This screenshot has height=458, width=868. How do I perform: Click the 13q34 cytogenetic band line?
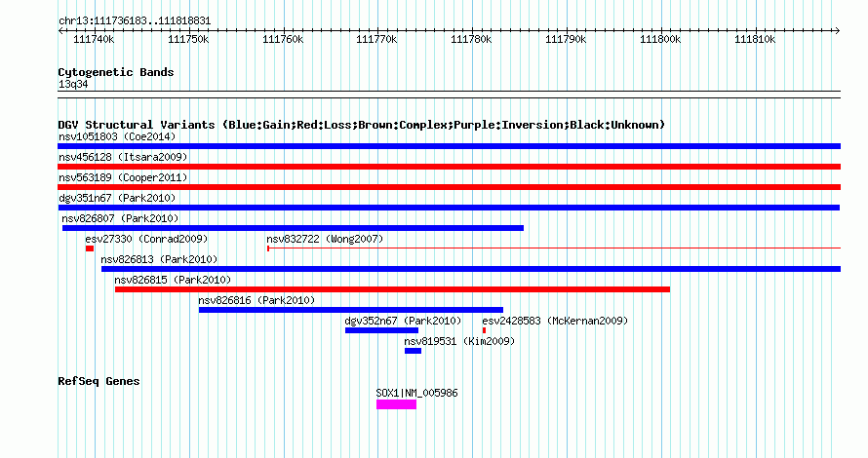click(x=449, y=95)
